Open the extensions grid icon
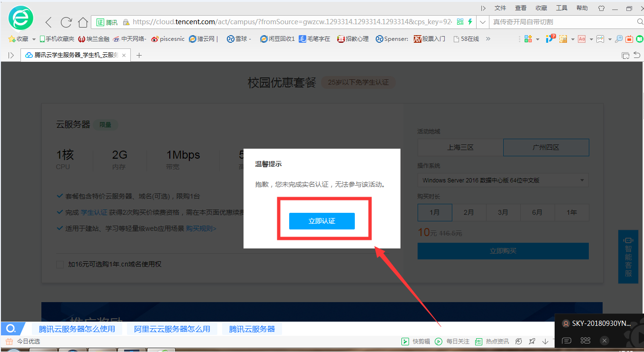The height and width of the screenshot is (352, 644). pyautogui.click(x=528, y=39)
